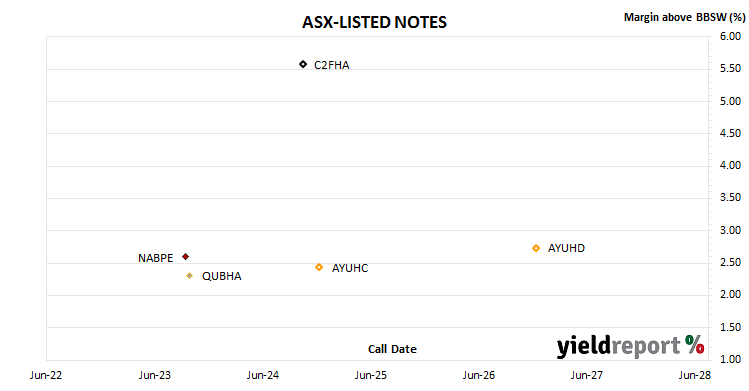Click the C2FHA black diamond marker

[x=303, y=64]
